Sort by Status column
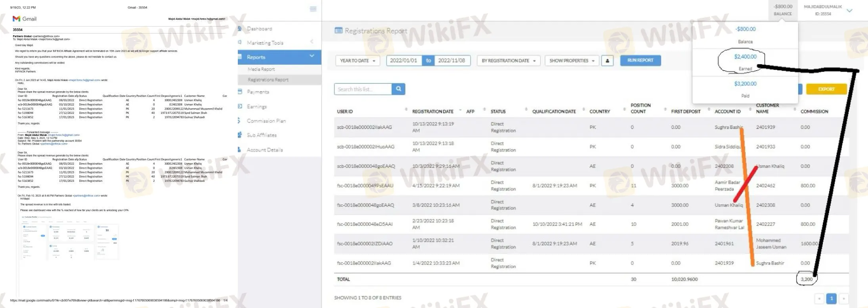This screenshot has height=308, width=868. 498,112
